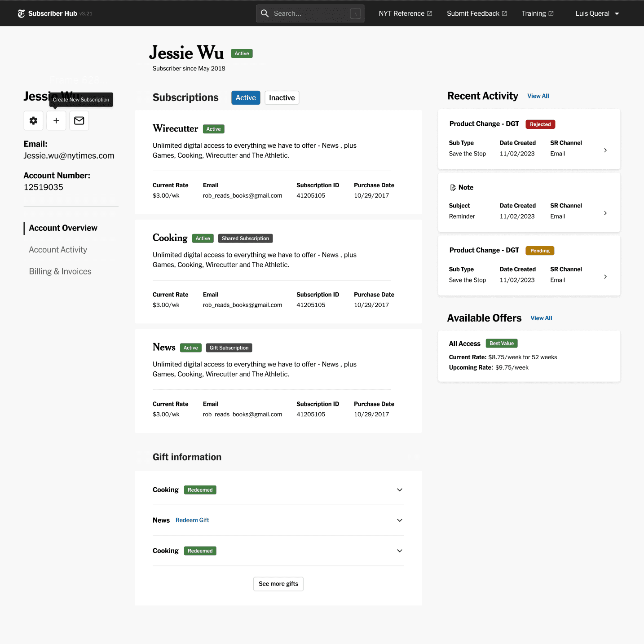Click the Reminder subject value
The width and height of the screenshot is (644, 644).
coord(462,216)
